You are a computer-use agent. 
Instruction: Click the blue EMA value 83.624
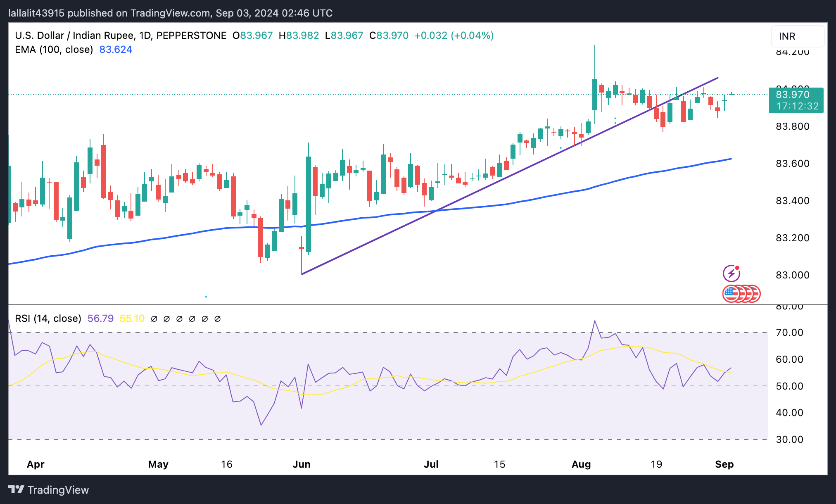click(x=116, y=50)
